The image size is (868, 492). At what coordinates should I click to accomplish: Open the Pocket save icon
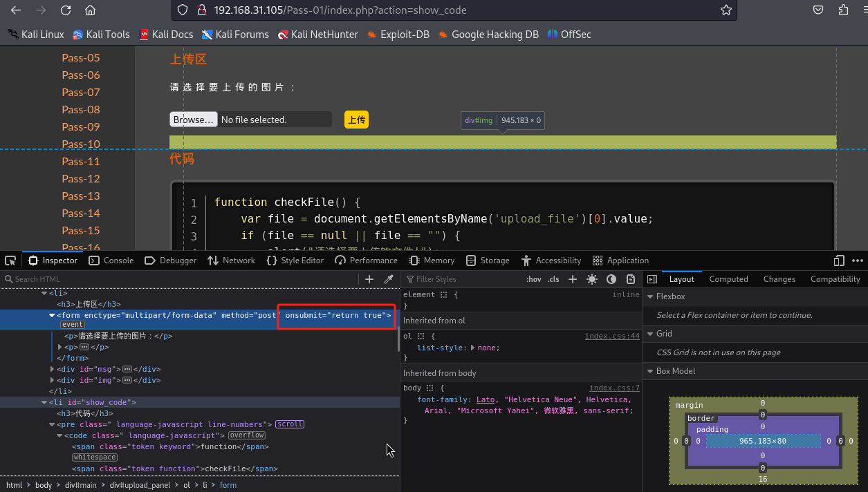pos(818,10)
